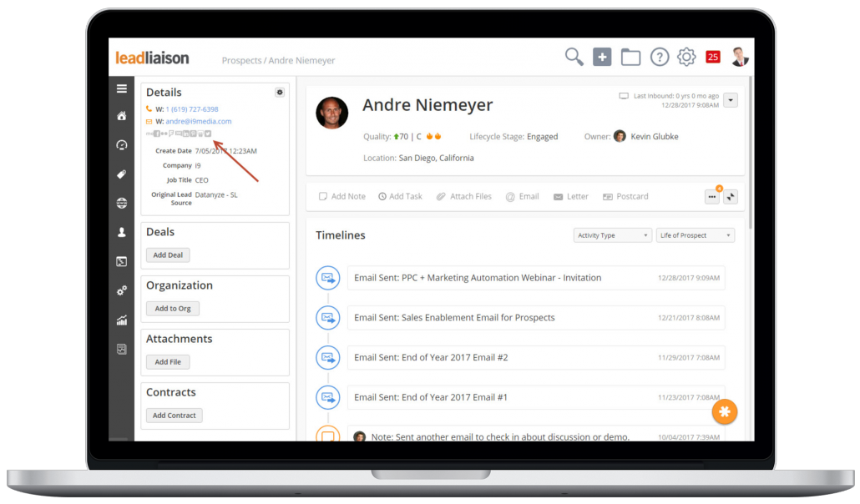Click owner Kevin Glubke avatar
The width and height of the screenshot is (860, 504).
tap(620, 136)
